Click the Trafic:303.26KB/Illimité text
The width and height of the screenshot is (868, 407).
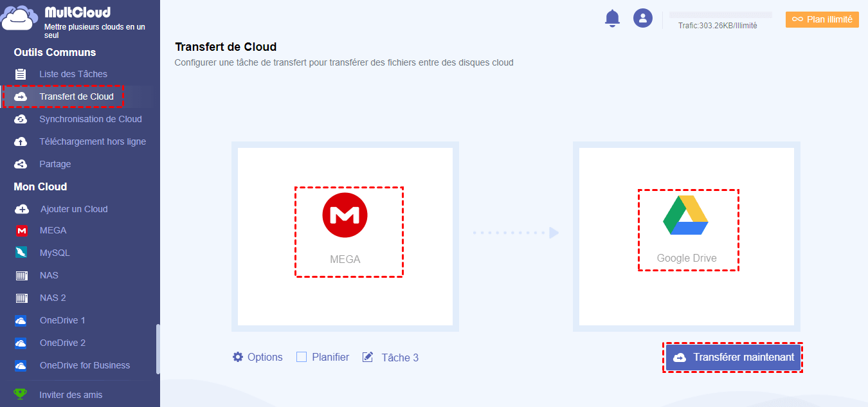(x=718, y=26)
